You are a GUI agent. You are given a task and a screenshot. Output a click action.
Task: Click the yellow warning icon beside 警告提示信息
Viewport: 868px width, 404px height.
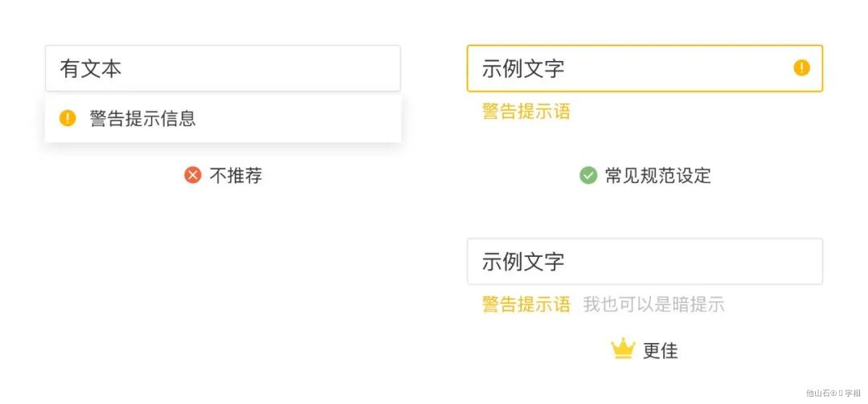point(68,119)
